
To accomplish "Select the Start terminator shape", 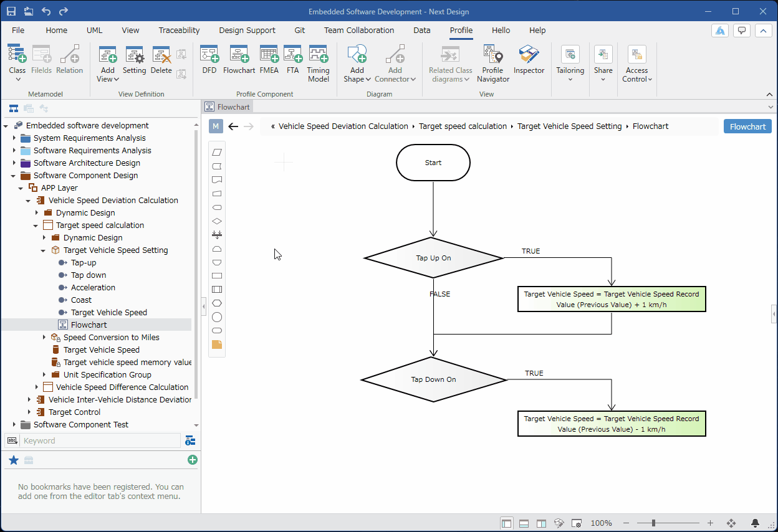I will pos(433,163).
